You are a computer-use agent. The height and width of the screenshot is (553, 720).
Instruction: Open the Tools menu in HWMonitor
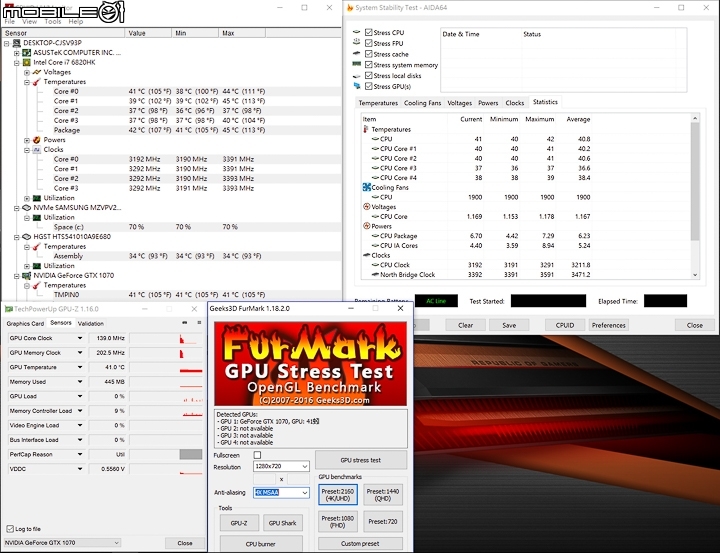click(x=52, y=22)
